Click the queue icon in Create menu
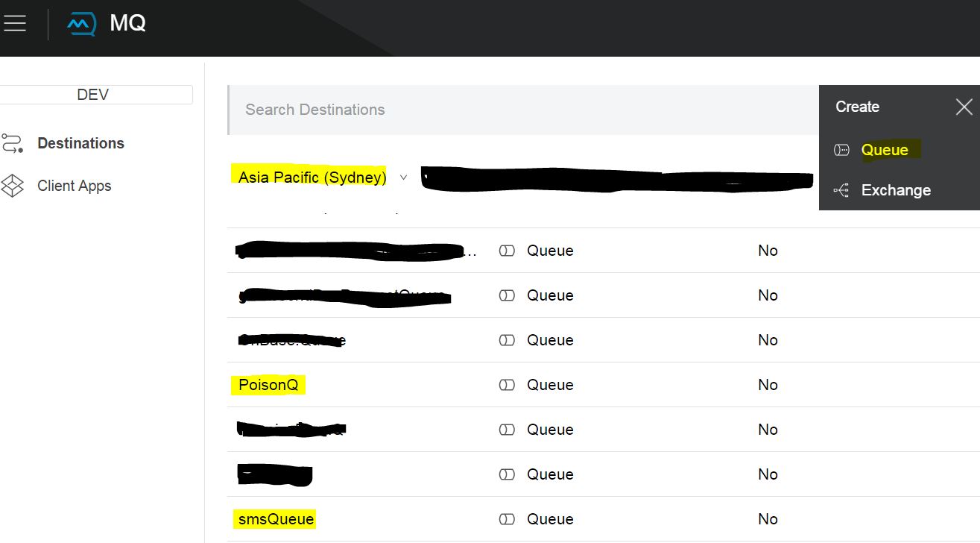The width and height of the screenshot is (980, 543). click(841, 150)
